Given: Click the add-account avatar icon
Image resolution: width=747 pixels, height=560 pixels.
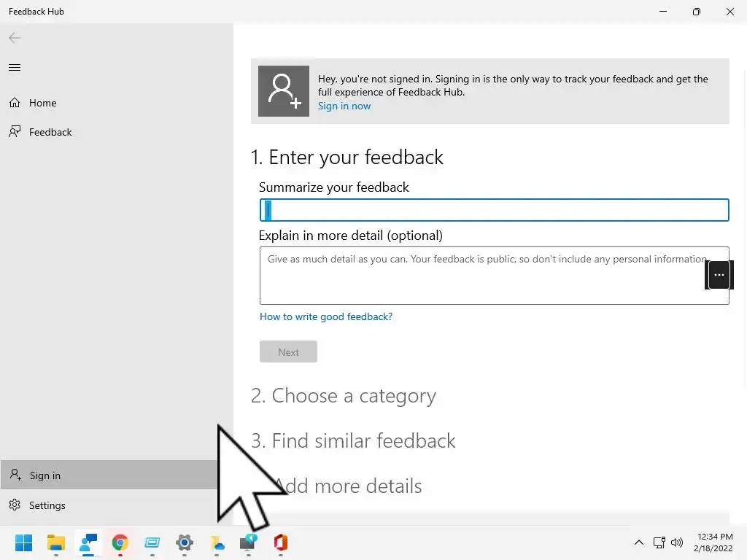Looking at the screenshot, I should click(x=284, y=91).
